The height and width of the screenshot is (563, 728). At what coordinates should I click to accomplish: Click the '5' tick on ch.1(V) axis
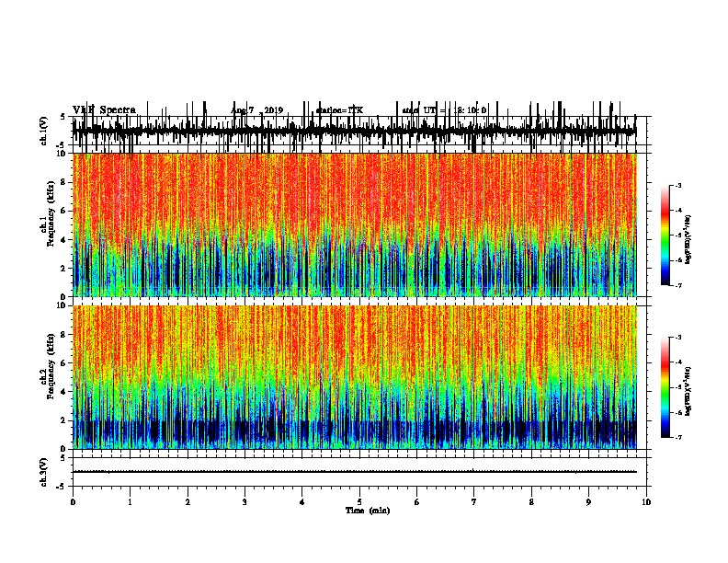63,117
